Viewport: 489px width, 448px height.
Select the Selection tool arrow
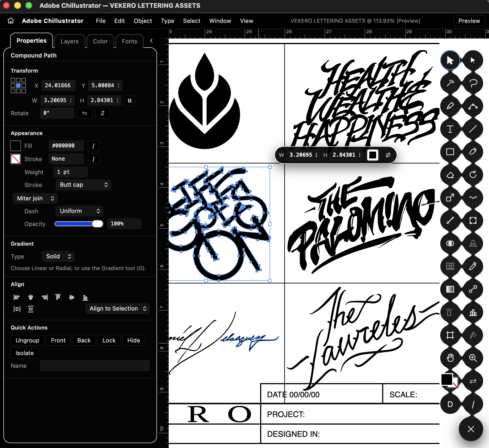450,60
